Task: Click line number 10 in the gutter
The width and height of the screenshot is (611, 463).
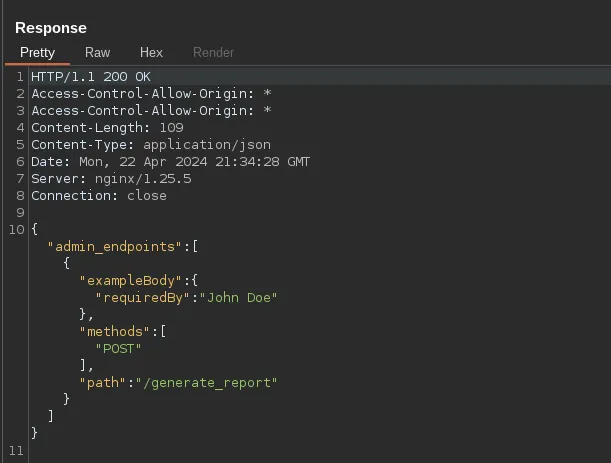Action: click(15, 229)
